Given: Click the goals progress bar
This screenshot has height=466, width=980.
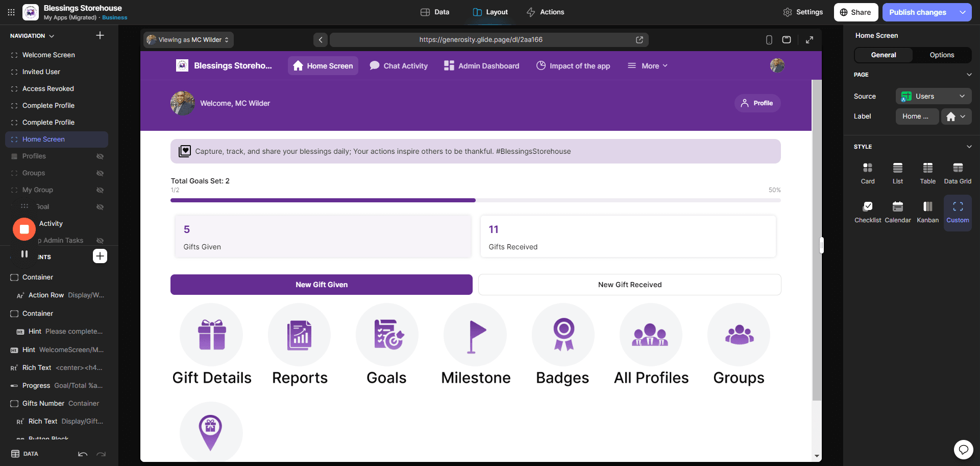Looking at the screenshot, I should click(x=476, y=200).
